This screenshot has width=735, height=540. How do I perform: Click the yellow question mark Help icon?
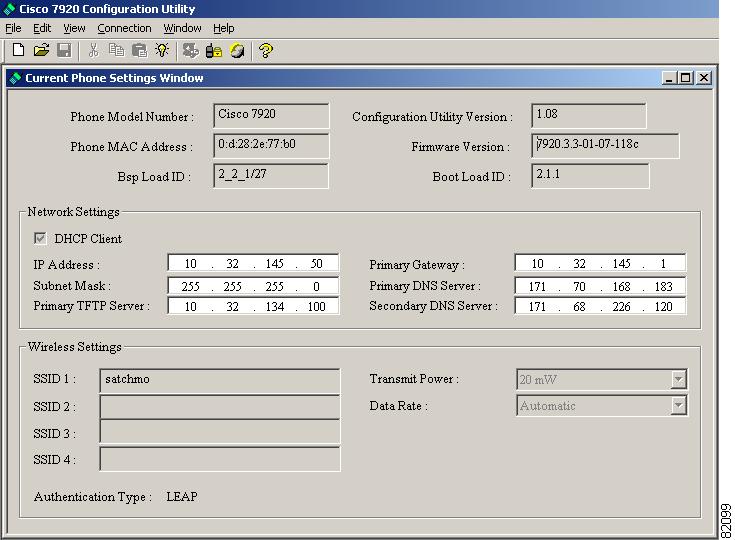[x=266, y=50]
